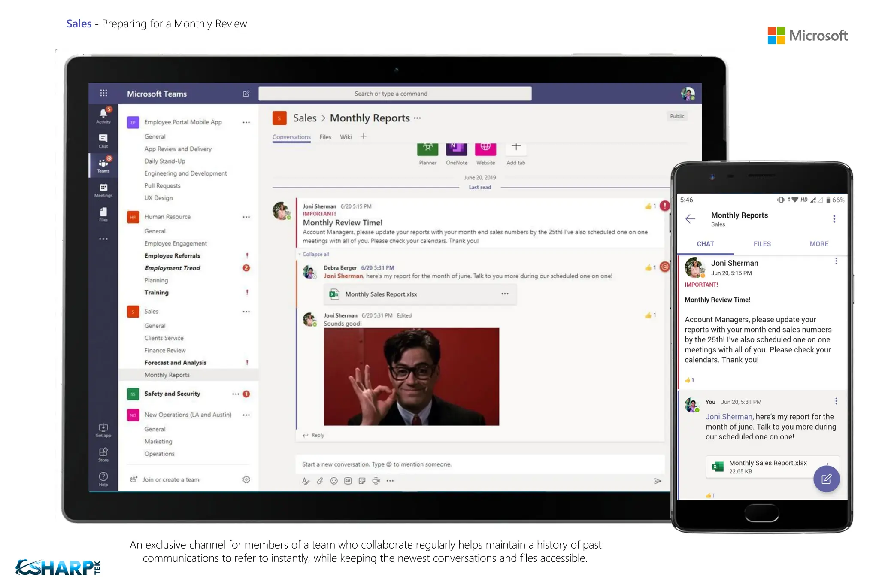Open the Store icon
Screen dimensions: 879x588
pyautogui.click(x=103, y=455)
